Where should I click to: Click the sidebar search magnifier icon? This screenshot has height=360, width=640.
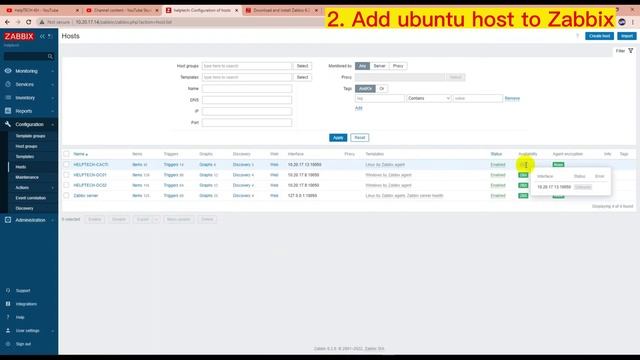pyautogui.click(x=50, y=56)
